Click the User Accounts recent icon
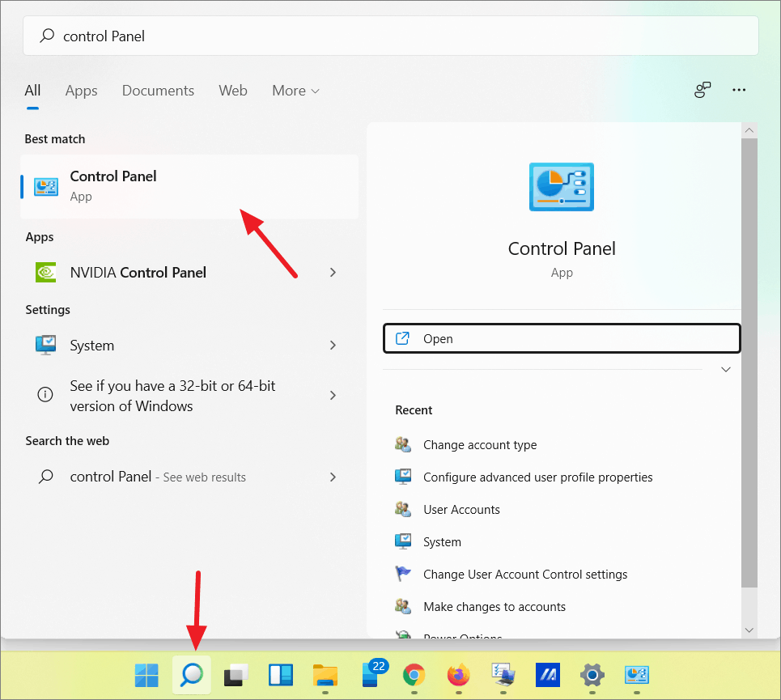This screenshot has height=700, width=781. click(x=403, y=509)
